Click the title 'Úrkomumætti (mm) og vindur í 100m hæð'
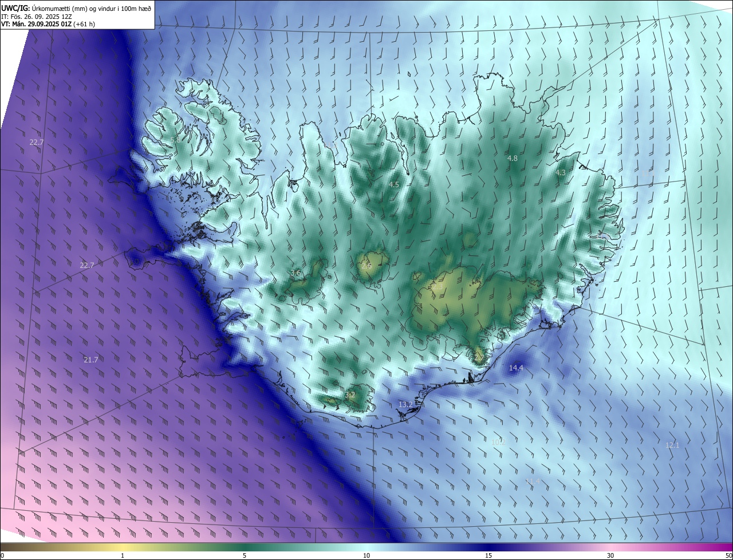This screenshot has height=560, width=733. [x=92, y=8]
